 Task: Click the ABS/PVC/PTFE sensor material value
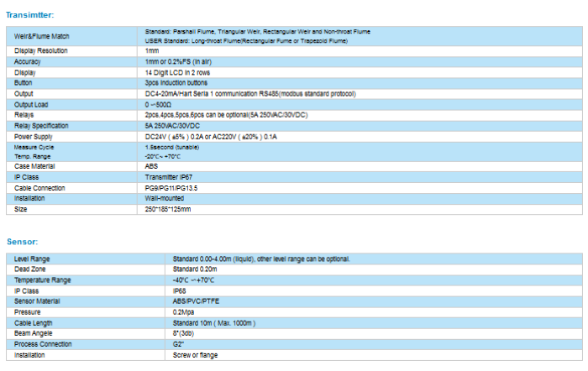[x=198, y=300]
